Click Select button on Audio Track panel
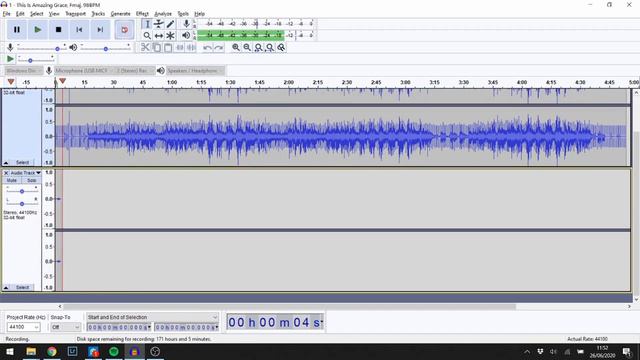This screenshot has width=640, height=360. pos(22,287)
